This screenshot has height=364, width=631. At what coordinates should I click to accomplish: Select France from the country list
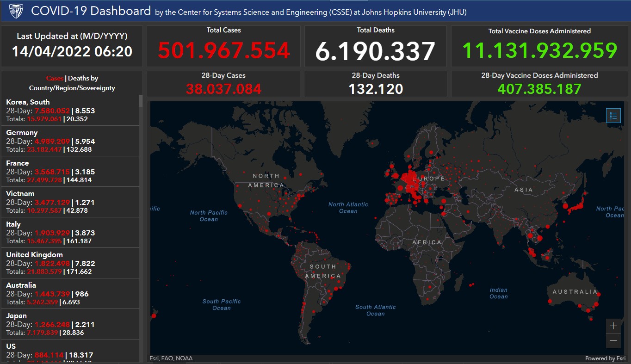pos(18,163)
